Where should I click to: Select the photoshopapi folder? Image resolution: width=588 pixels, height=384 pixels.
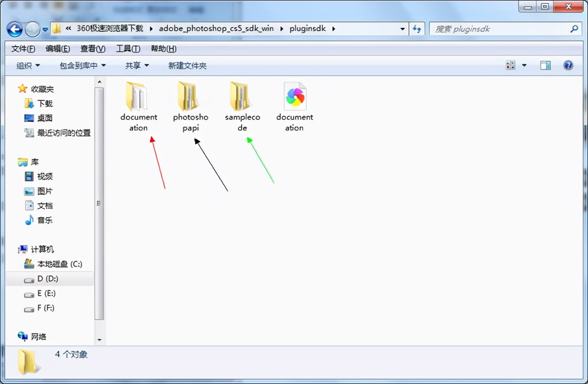click(x=190, y=107)
